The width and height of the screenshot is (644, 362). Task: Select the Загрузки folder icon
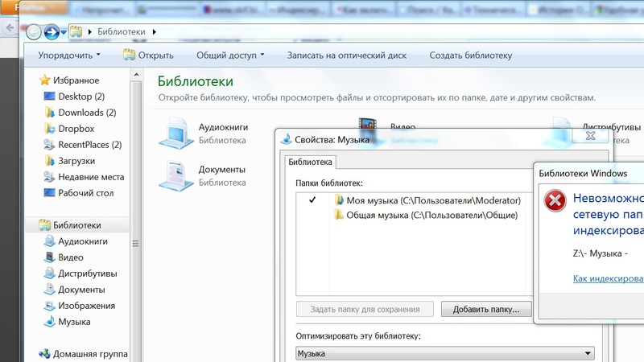click(x=49, y=160)
